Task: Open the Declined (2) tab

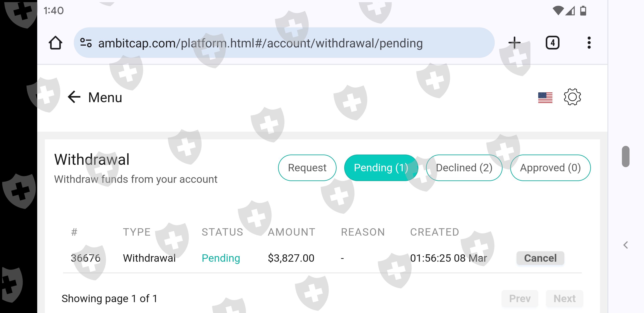Action: tap(464, 168)
